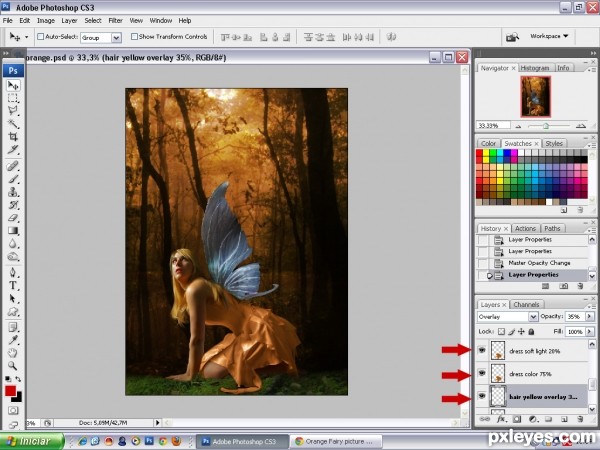Open the Overlay blend mode dropdown

pos(533,317)
